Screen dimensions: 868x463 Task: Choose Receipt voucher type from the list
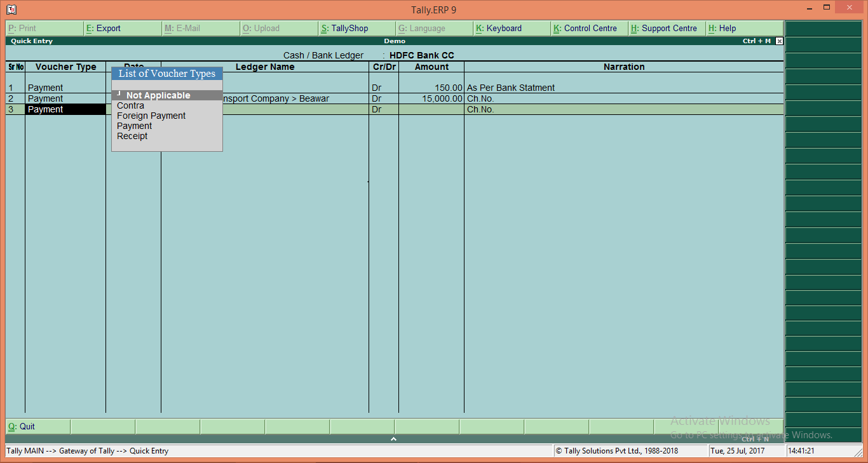132,136
